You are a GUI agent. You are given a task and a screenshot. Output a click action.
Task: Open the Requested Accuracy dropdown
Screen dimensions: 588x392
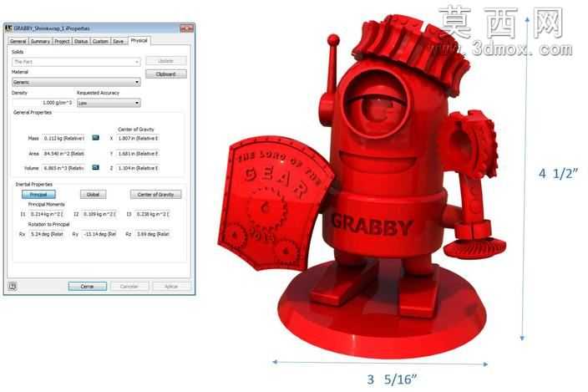pos(109,103)
